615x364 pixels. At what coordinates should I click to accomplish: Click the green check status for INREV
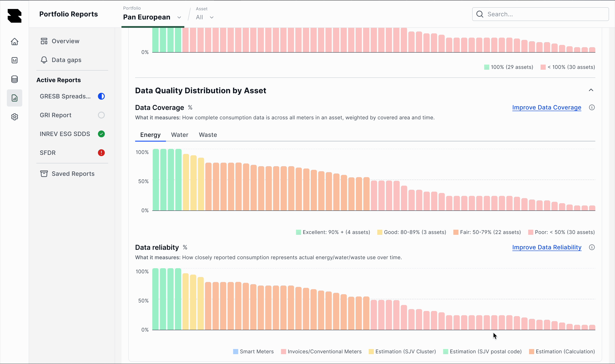coord(101,134)
